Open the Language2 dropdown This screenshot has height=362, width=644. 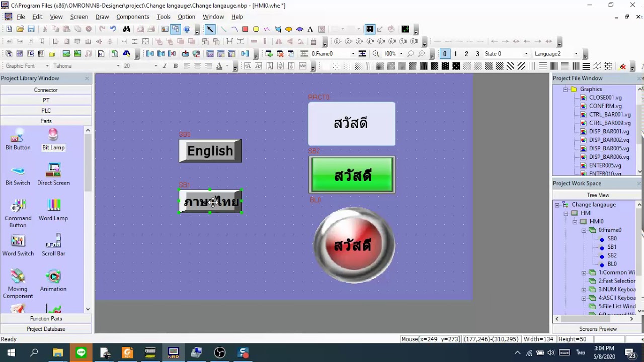coord(576,54)
